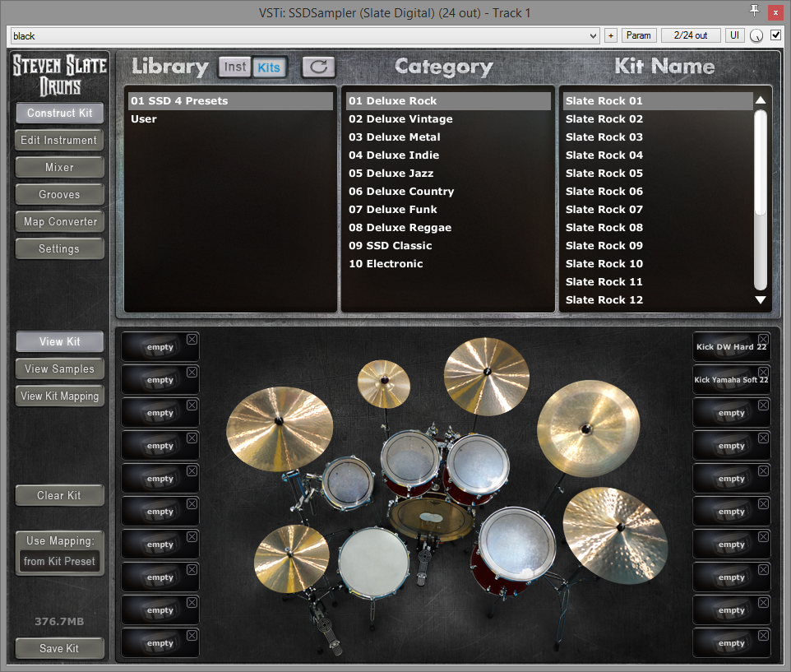
Task: Click the kick drum in the kit view
Action: pos(431,518)
